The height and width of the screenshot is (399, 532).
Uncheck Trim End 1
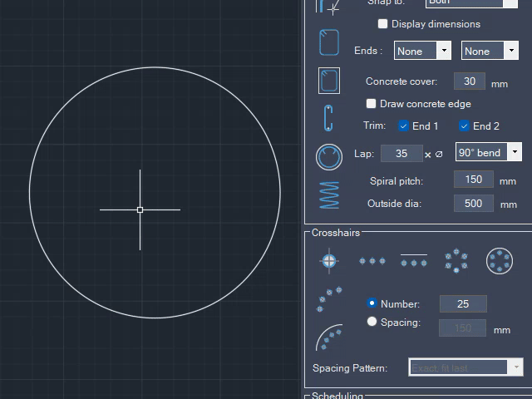click(x=404, y=126)
